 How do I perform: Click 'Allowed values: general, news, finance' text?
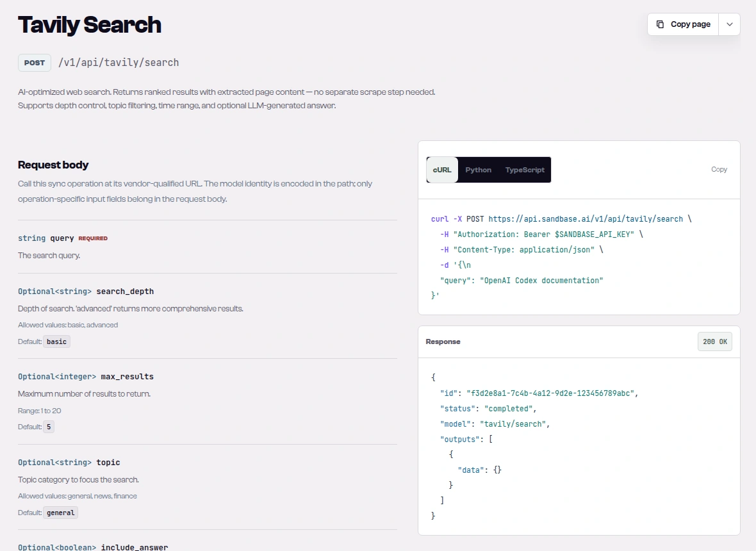click(78, 496)
